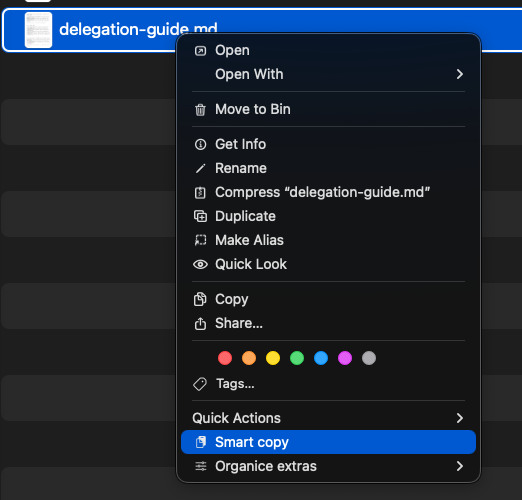Image resolution: width=522 pixels, height=500 pixels.
Task: Select Compress "delegation-guide.md"
Action: pos(328,192)
